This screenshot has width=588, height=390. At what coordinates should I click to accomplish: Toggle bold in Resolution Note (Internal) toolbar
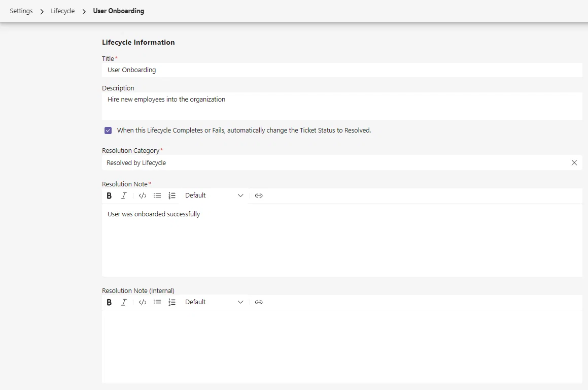point(109,302)
